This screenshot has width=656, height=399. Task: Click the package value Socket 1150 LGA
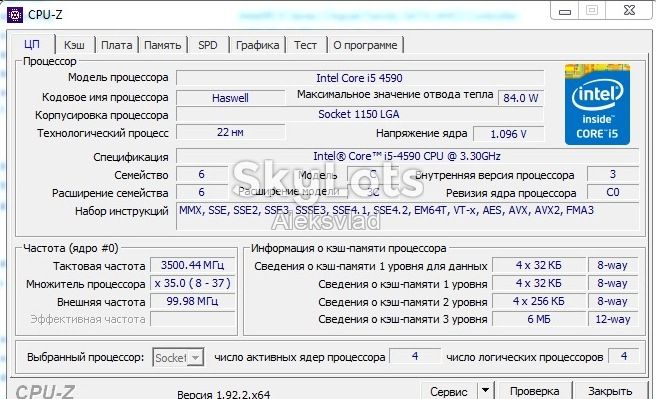359,114
